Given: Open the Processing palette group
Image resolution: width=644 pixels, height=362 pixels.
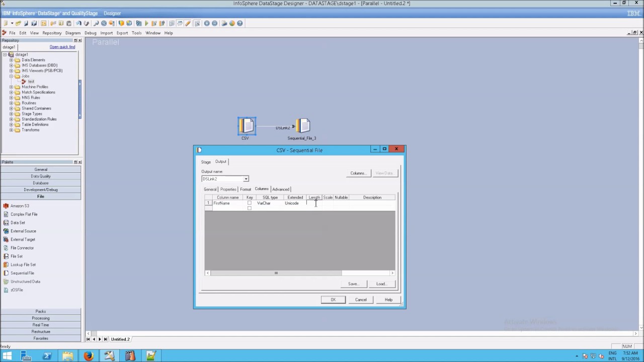Looking at the screenshot, I should coord(41,318).
